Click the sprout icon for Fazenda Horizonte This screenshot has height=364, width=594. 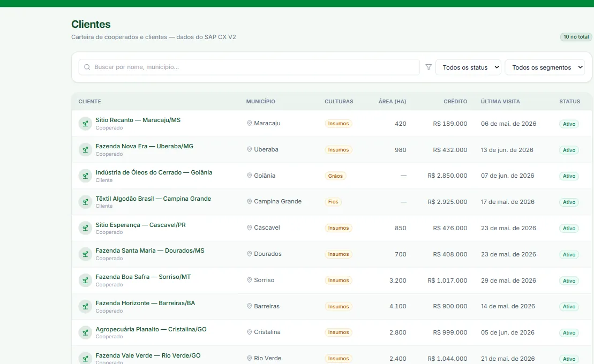85,306
